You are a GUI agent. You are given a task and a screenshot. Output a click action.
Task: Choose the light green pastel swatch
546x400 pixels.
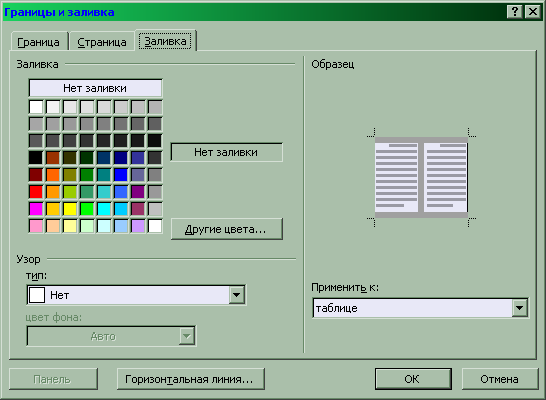click(x=87, y=226)
